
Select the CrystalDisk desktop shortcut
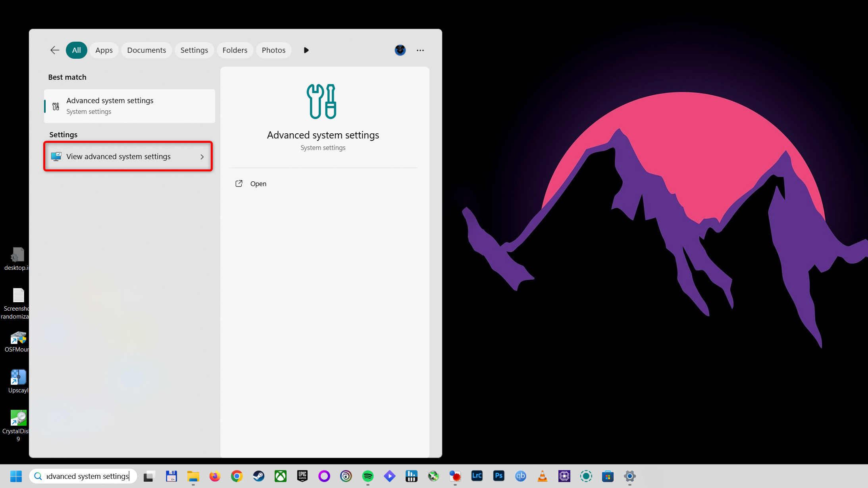click(x=16, y=426)
